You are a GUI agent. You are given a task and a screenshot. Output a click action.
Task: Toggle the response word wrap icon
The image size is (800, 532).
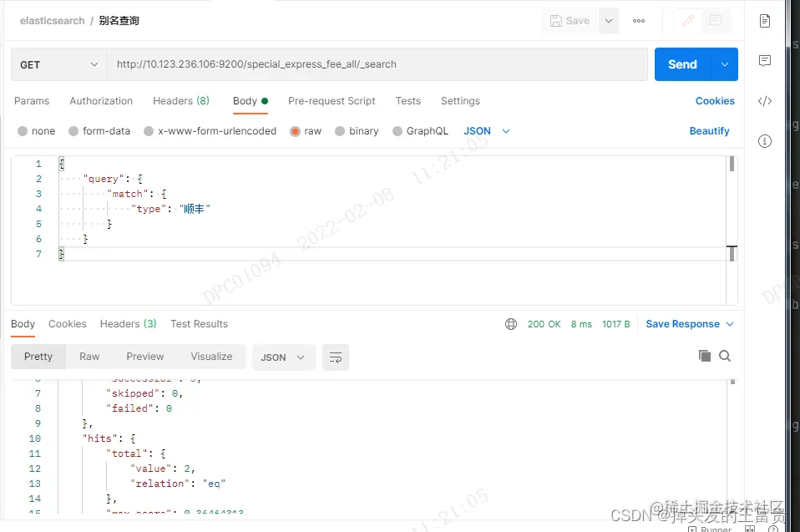pos(335,357)
